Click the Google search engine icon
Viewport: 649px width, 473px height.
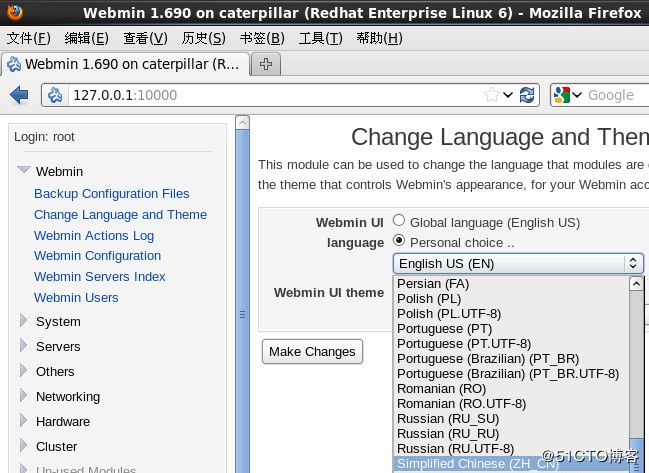tap(562, 95)
